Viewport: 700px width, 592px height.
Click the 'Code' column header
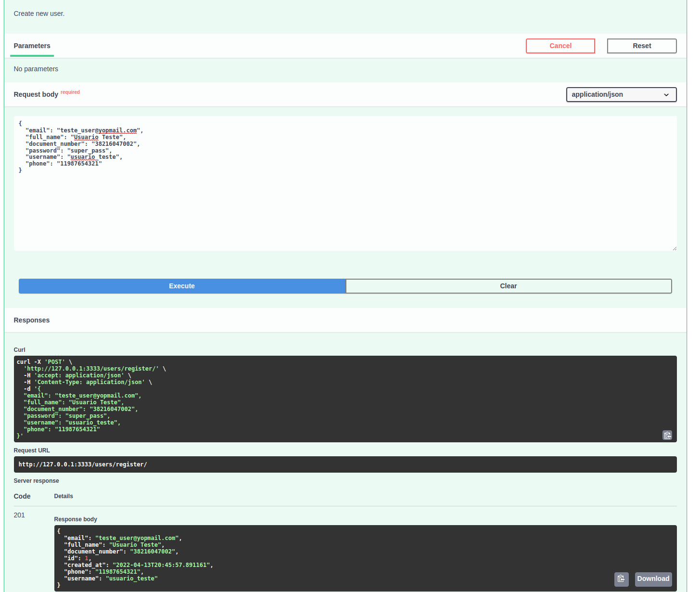click(x=22, y=496)
